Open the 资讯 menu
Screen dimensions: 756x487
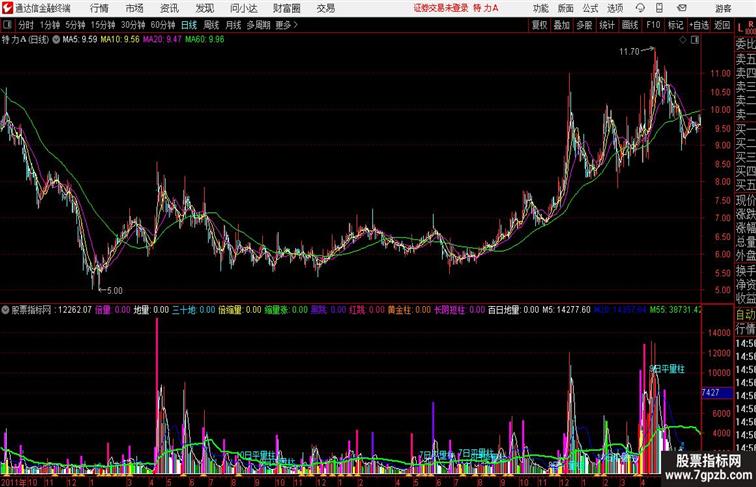[169, 8]
